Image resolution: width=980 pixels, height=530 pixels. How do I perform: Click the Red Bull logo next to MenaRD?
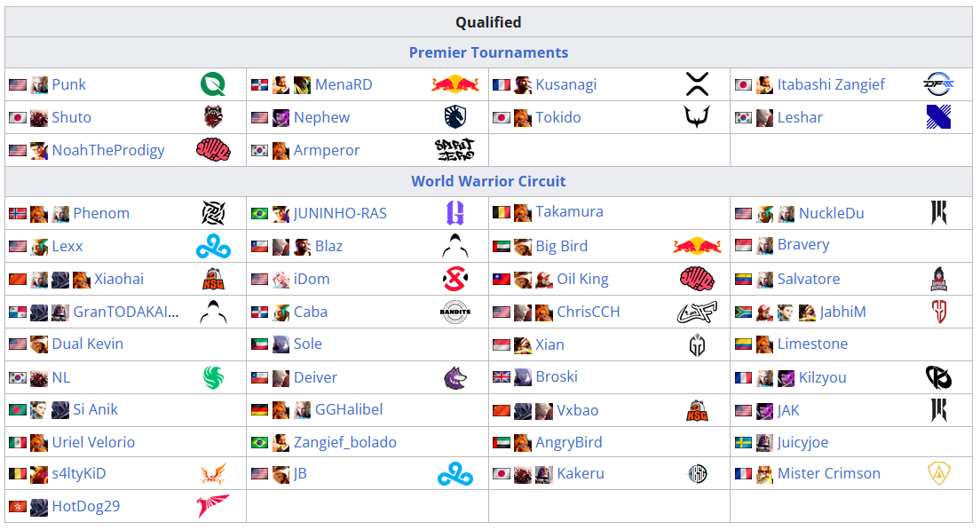pyautogui.click(x=455, y=84)
